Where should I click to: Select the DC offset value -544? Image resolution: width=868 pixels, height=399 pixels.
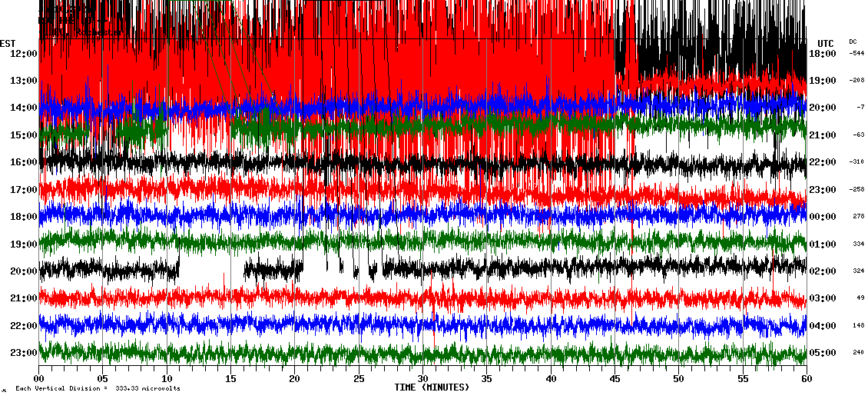click(x=856, y=54)
